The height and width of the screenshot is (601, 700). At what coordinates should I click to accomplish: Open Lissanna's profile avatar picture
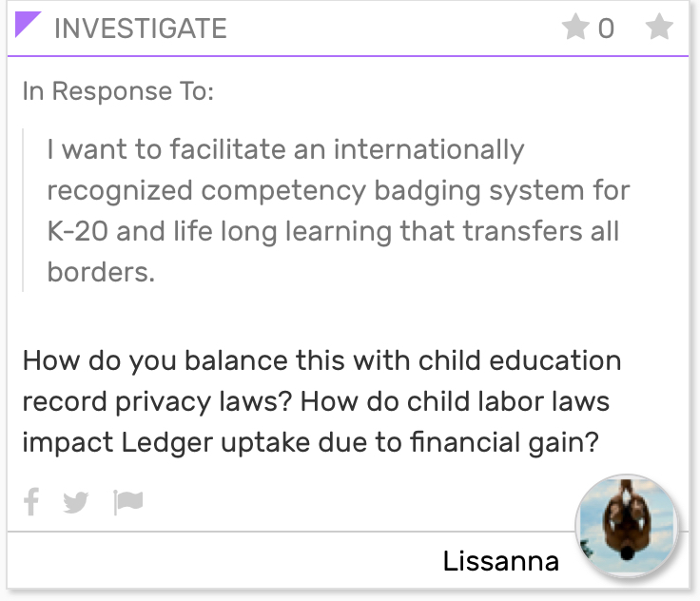tap(627, 526)
